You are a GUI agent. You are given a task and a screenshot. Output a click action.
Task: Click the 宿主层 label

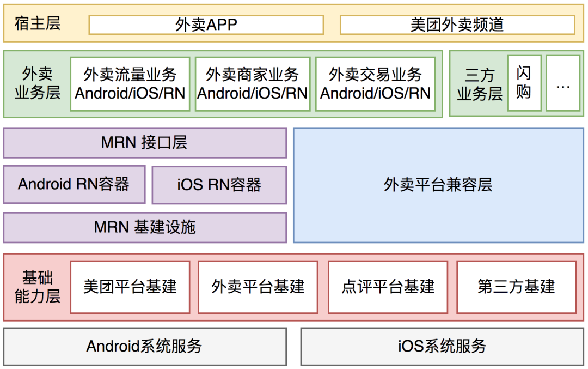pyautogui.click(x=38, y=23)
